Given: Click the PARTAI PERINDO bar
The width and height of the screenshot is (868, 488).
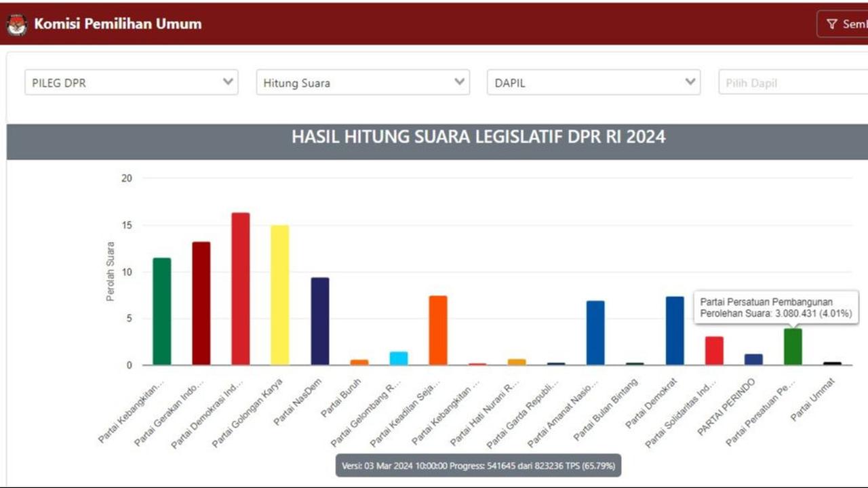Looking at the screenshot, I should (753, 359).
